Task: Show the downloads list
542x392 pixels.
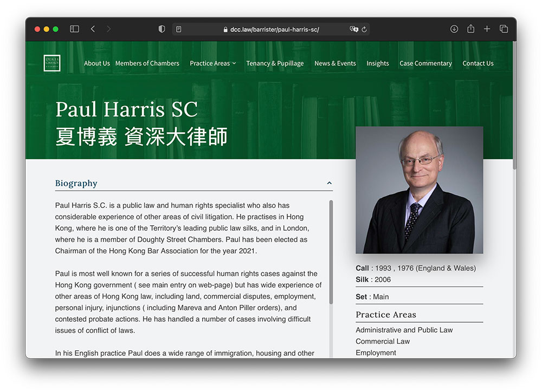Action: 454,29
